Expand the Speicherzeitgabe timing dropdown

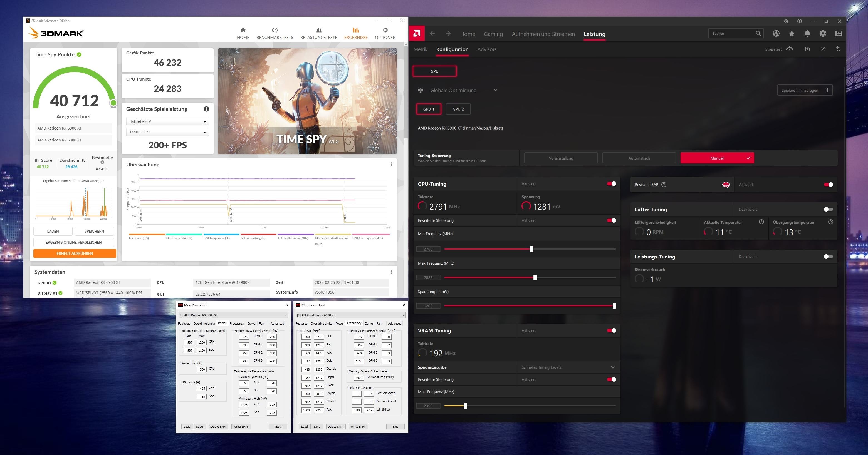(612, 367)
